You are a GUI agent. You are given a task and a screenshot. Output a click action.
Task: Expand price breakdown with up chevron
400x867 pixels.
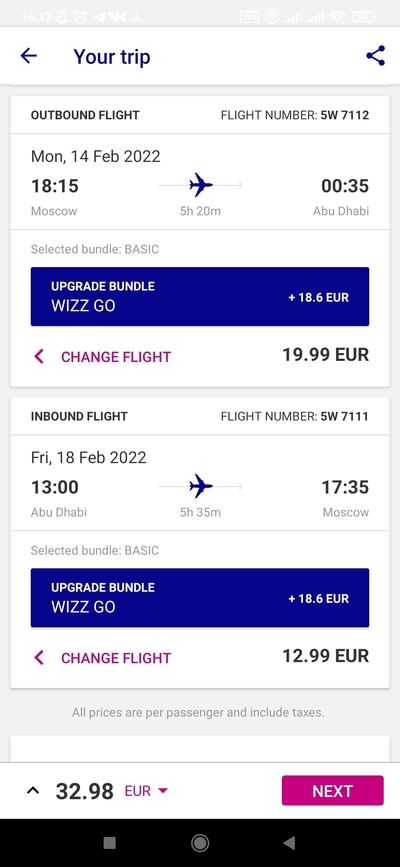(33, 791)
